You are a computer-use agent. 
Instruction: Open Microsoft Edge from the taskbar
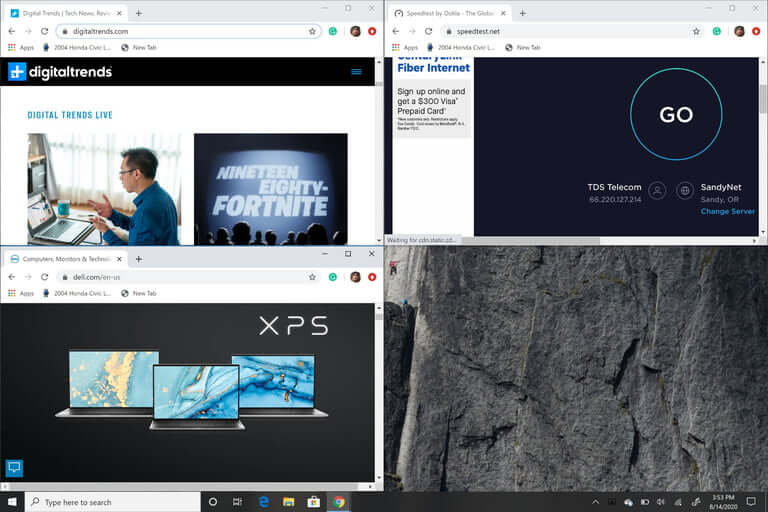[264, 502]
